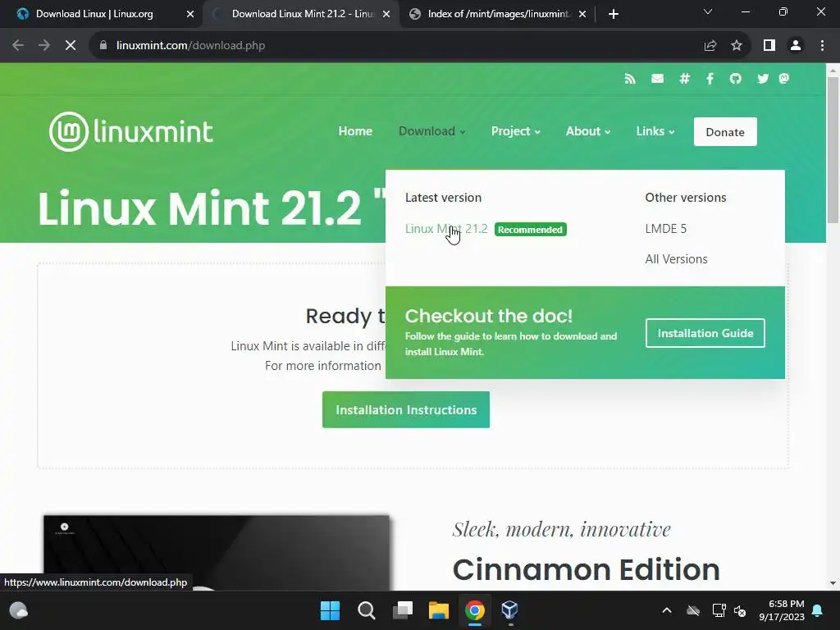Open the GitHub icon link
Screen dimensions: 840x630
736,79
